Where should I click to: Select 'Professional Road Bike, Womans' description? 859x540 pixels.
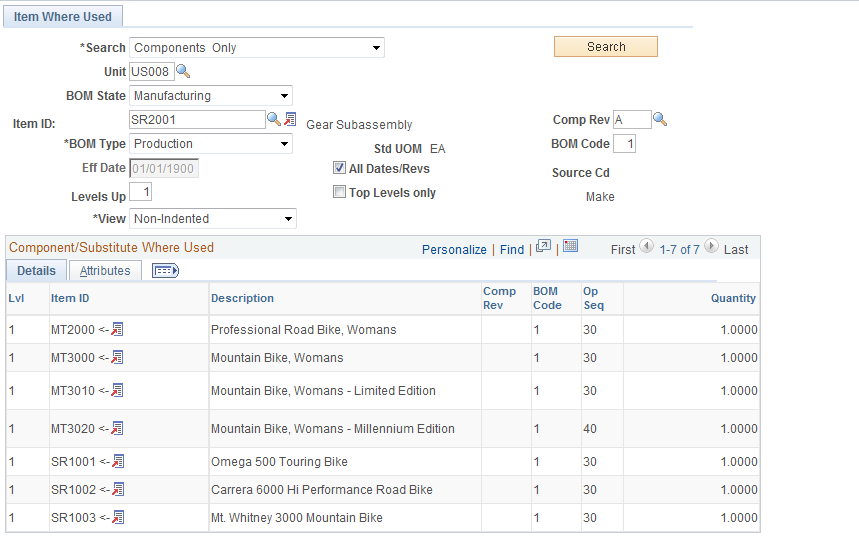tap(303, 330)
